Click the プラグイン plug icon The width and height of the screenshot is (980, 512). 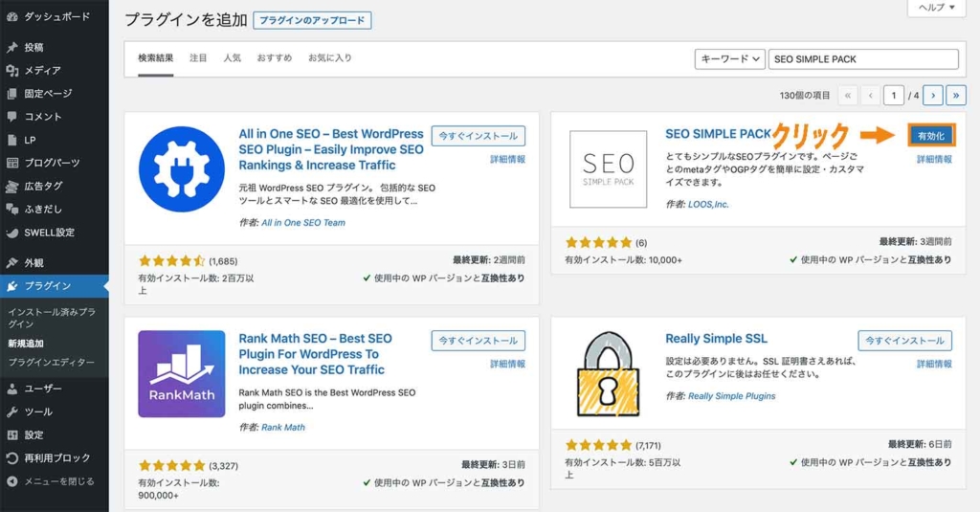tap(11, 286)
